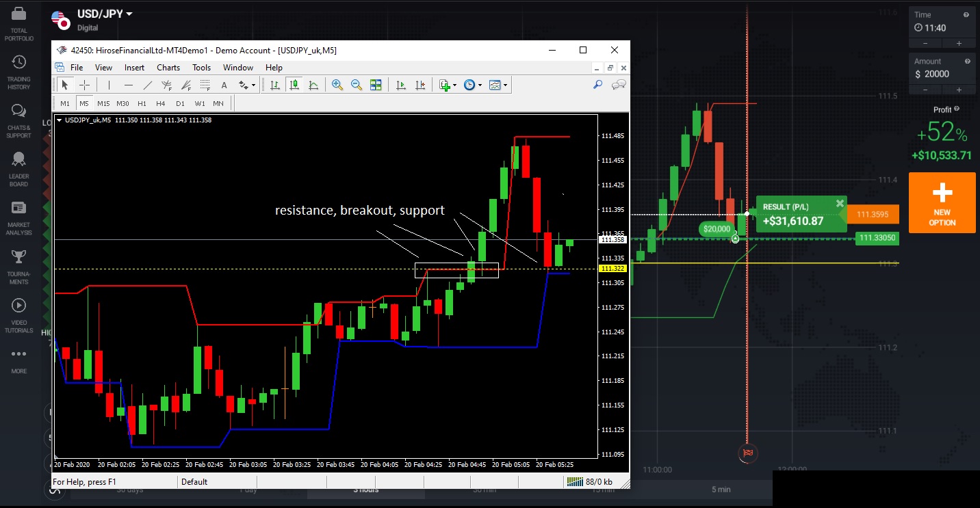Decrease the trade Amount
980x508 pixels.
click(x=925, y=90)
